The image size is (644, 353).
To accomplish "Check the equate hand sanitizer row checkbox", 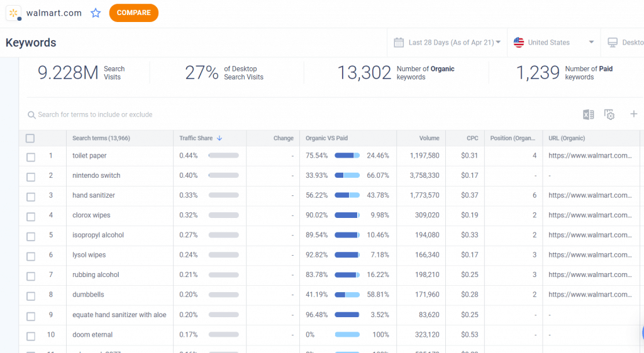I will [x=31, y=316].
